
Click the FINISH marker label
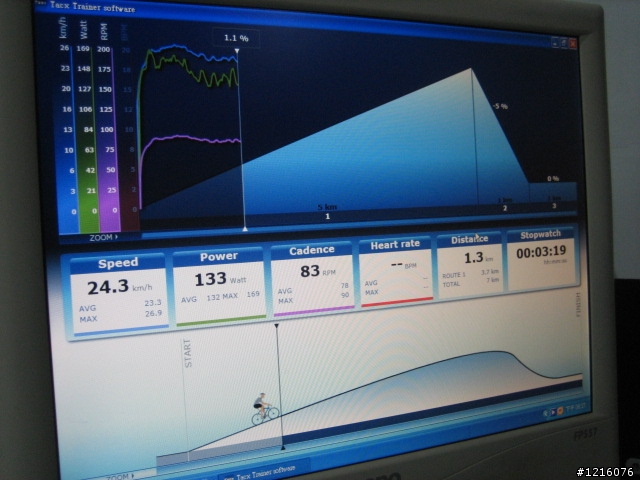point(578,304)
